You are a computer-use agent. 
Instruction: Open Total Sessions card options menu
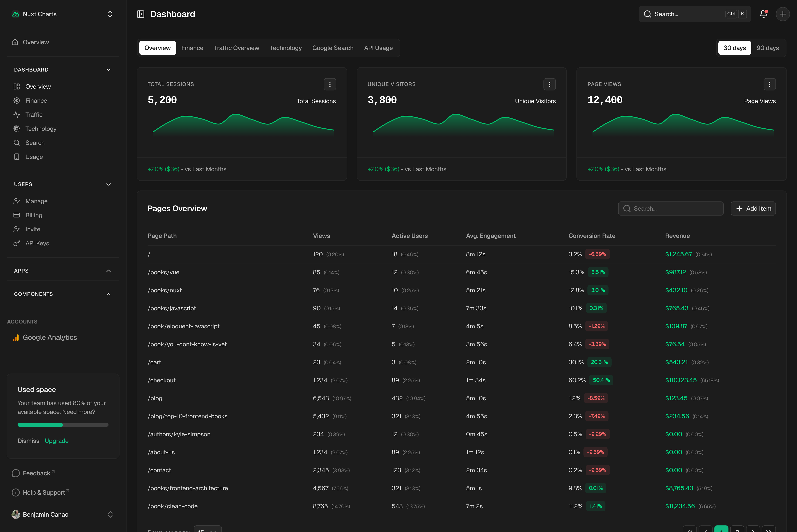tap(330, 84)
